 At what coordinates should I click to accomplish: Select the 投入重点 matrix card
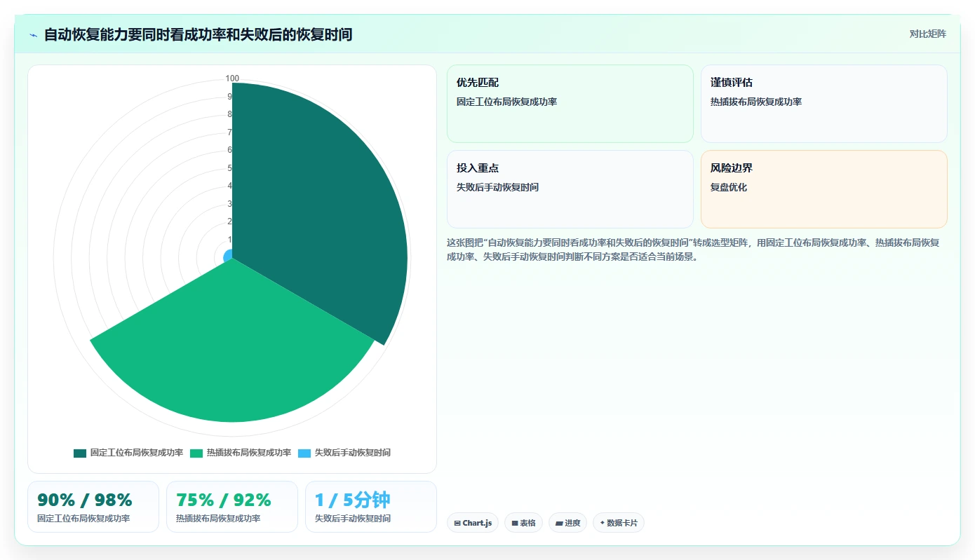[x=570, y=189]
